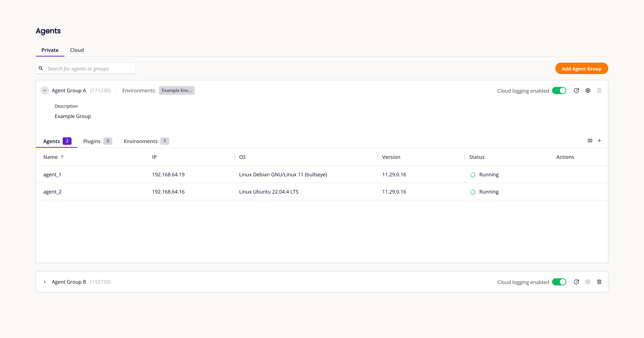Collapse Agent Group A expanded section
644x338 pixels.
coord(45,90)
